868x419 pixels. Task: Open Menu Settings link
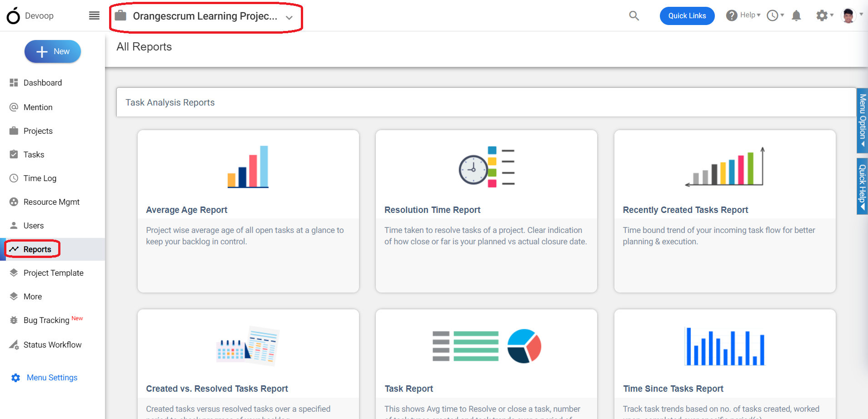[52, 378]
